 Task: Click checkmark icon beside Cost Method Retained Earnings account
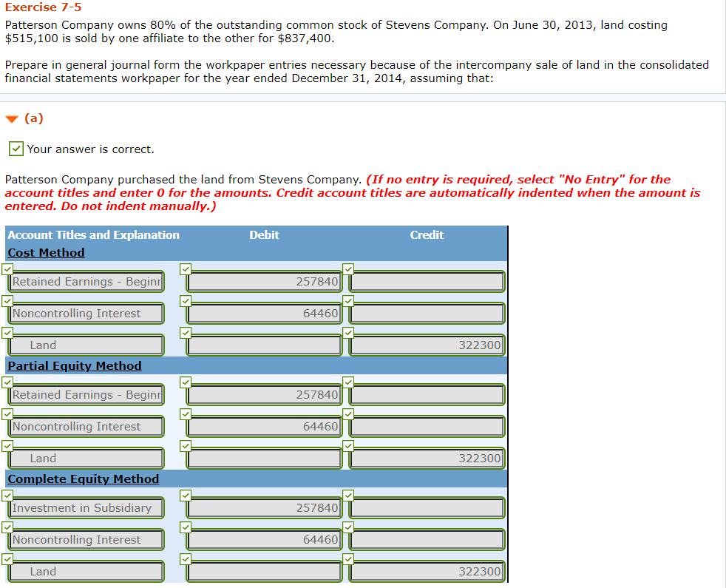point(7,269)
